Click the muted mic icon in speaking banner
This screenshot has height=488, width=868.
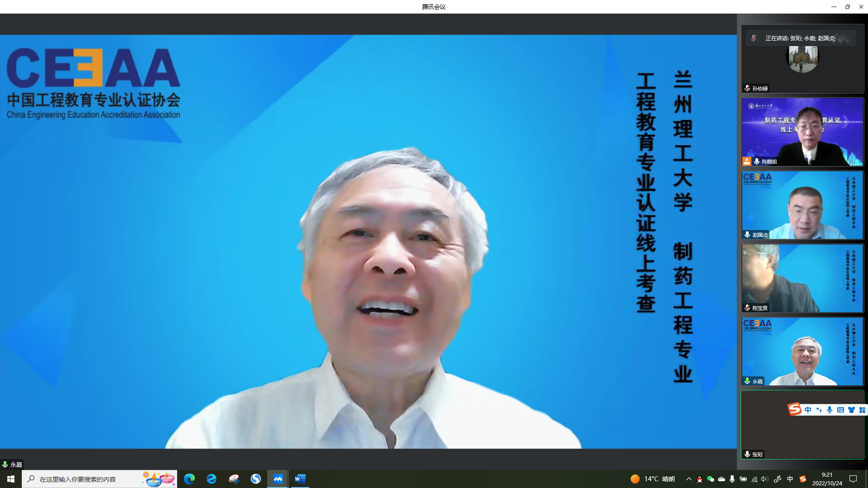[x=754, y=38]
